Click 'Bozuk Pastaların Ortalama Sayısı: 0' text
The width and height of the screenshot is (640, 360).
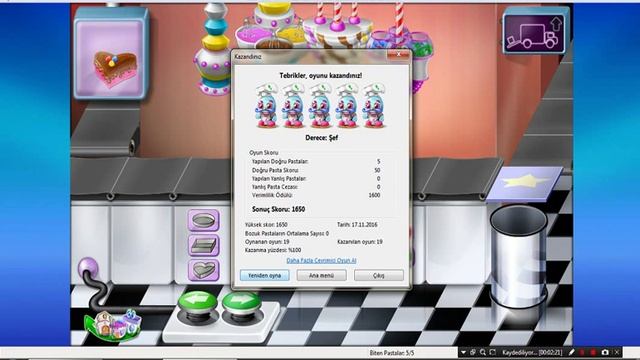click(287, 233)
